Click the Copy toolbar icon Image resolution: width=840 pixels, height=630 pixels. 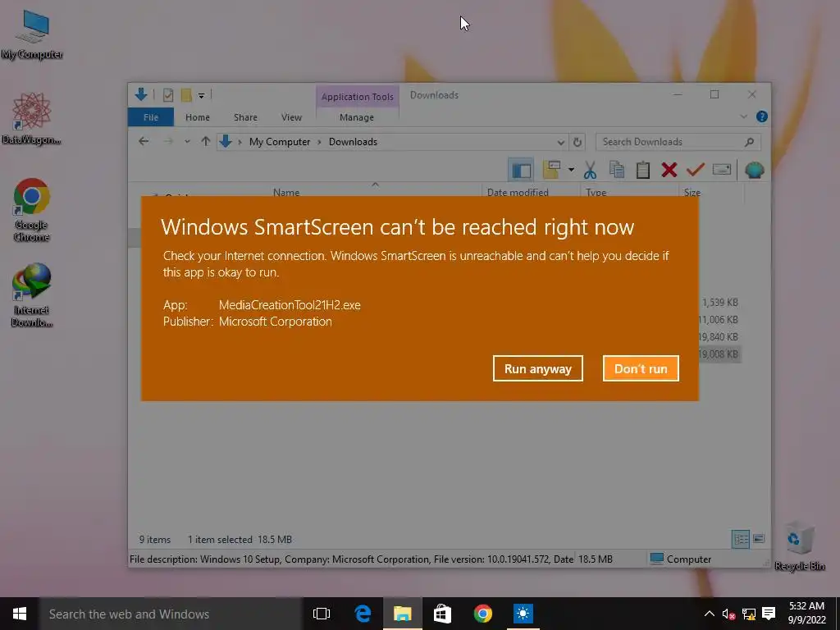(617, 170)
